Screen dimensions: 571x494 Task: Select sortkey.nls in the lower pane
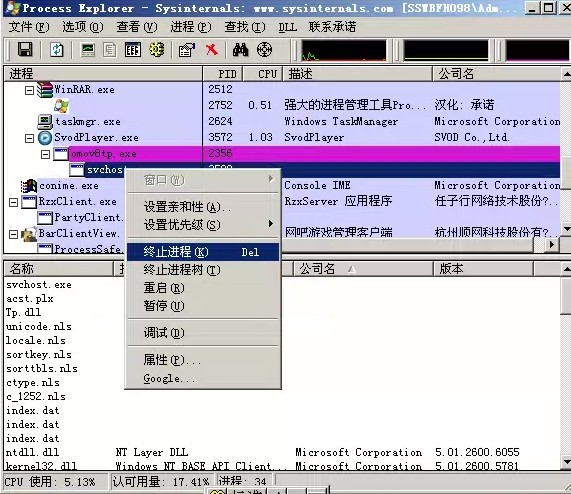[x=39, y=355]
